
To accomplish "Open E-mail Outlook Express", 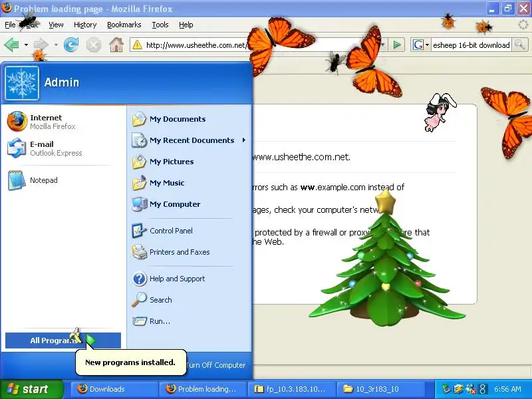I will coord(63,148).
